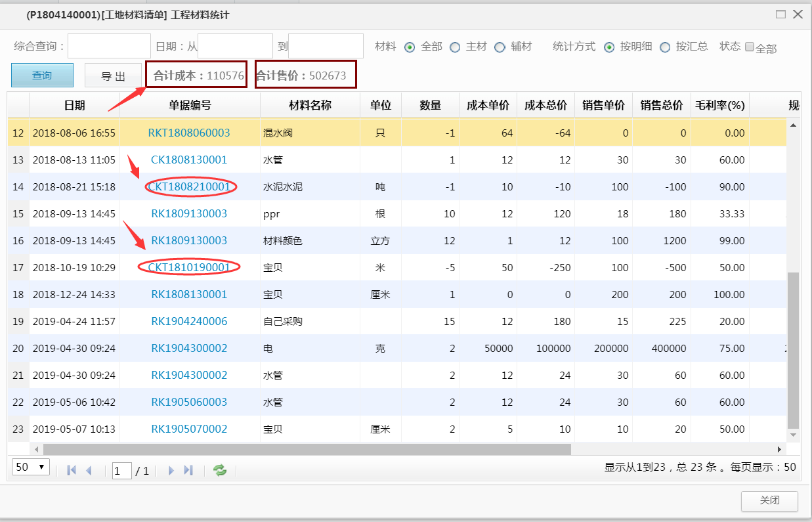Click the 导出 export button
Screen dimensions: 812x522
(x=113, y=76)
